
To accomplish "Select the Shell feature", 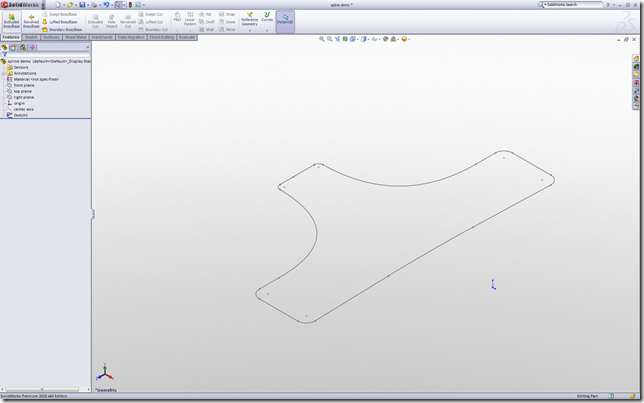I will 206,30.
